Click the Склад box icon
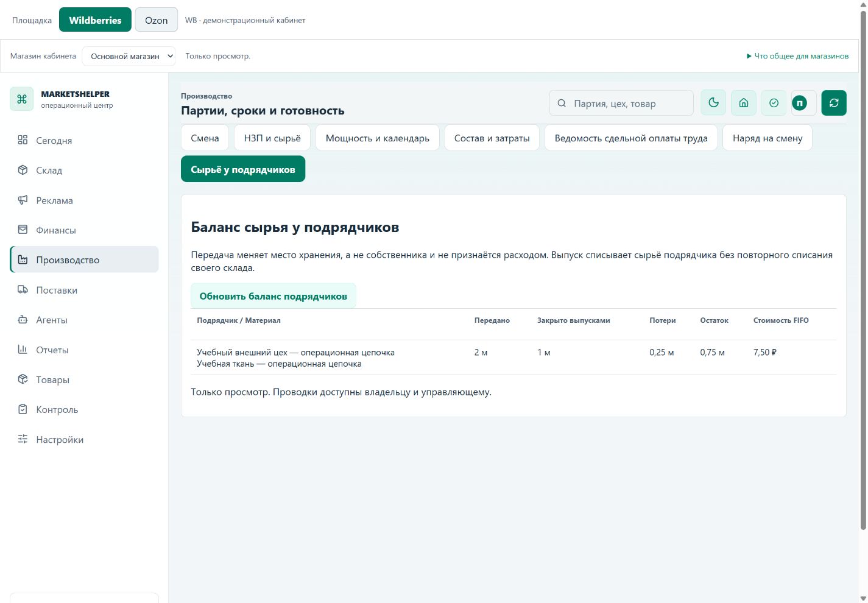The image size is (868, 603). (x=23, y=170)
